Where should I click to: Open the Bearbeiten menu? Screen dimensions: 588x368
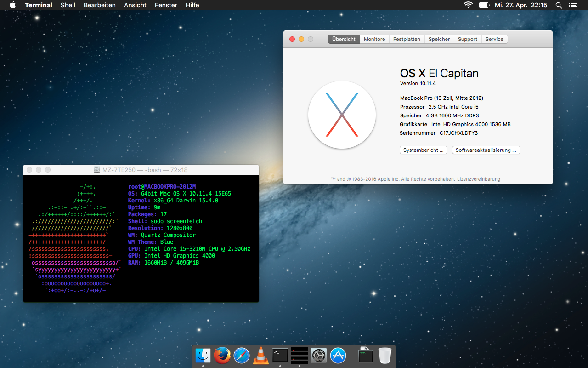pyautogui.click(x=100, y=5)
